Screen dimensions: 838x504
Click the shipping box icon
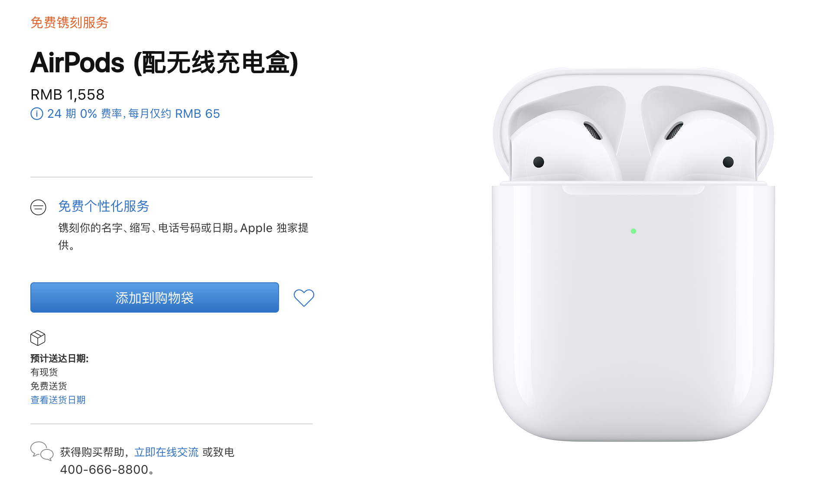[38, 338]
